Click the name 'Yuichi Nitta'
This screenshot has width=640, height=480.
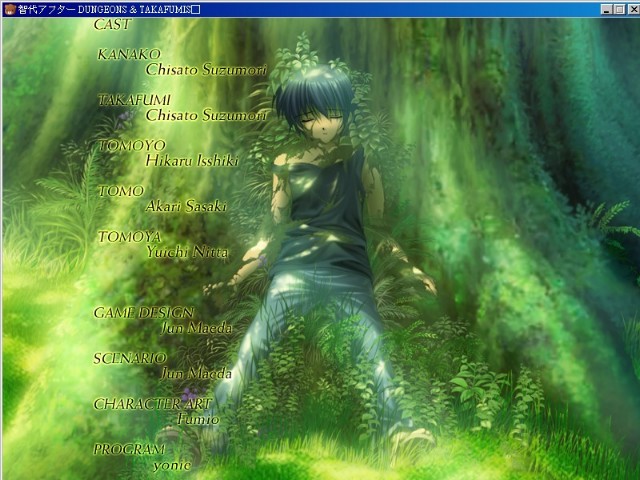[x=187, y=252]
